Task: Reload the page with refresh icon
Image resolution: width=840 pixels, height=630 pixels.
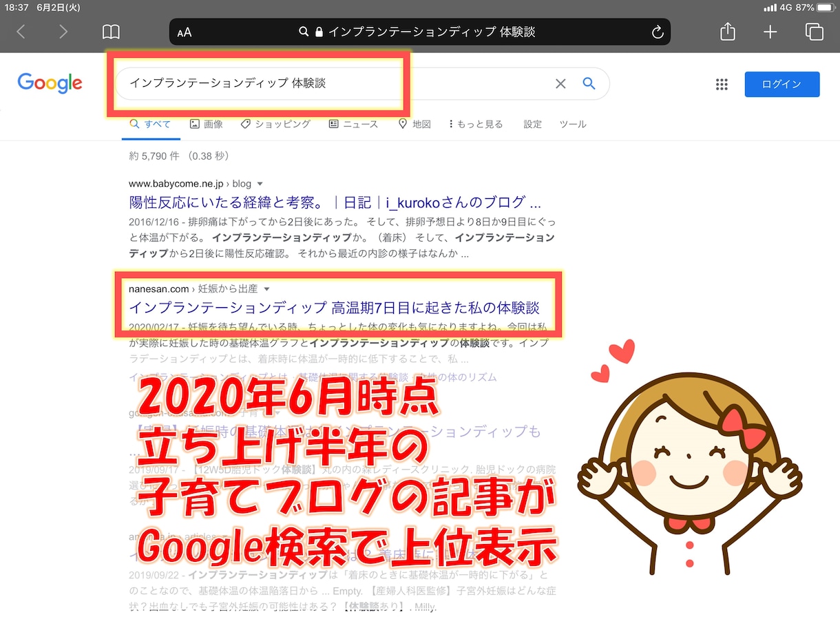Action: (x=658, y=32)
